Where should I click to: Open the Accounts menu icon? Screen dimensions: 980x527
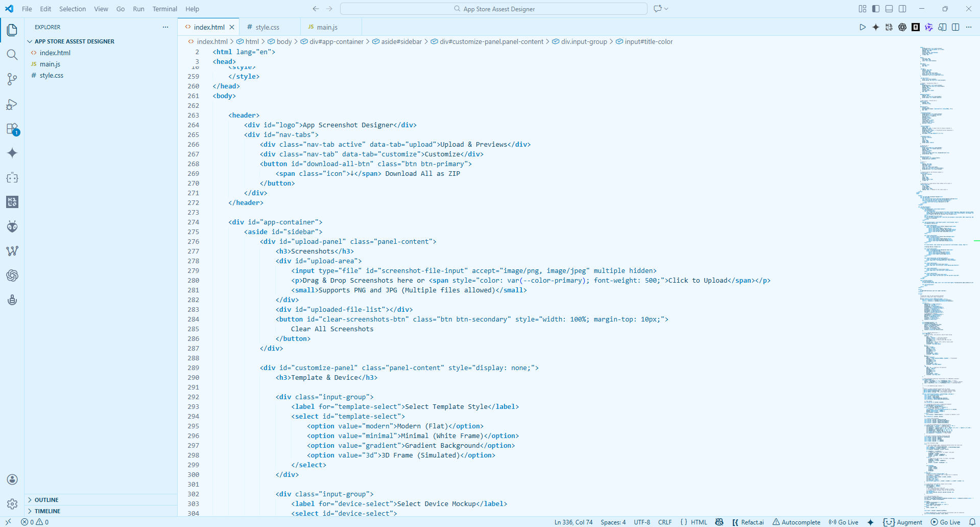pyautogui.click(x=12, y=479)
